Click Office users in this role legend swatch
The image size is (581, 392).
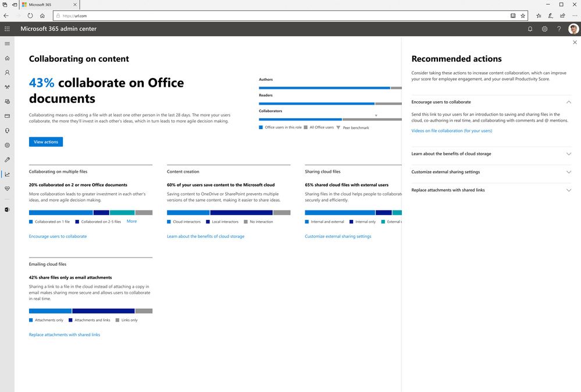(261, 127)
